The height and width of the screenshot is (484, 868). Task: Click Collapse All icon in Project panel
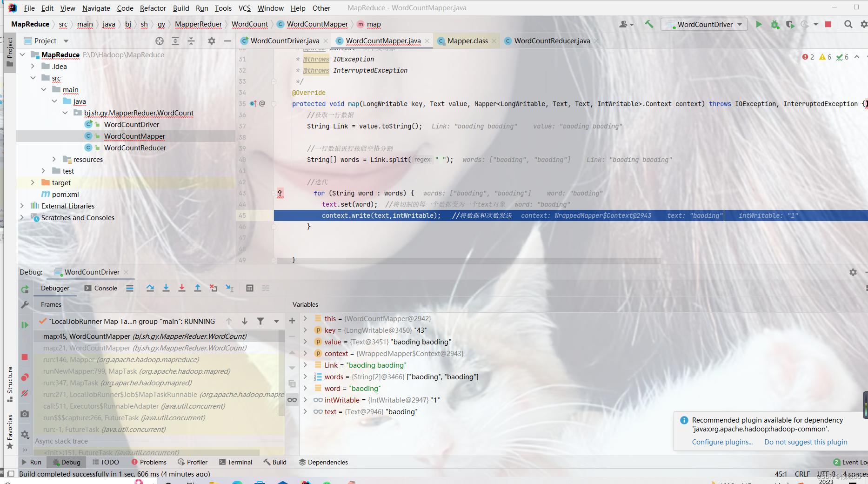click(x=191, y=41)
